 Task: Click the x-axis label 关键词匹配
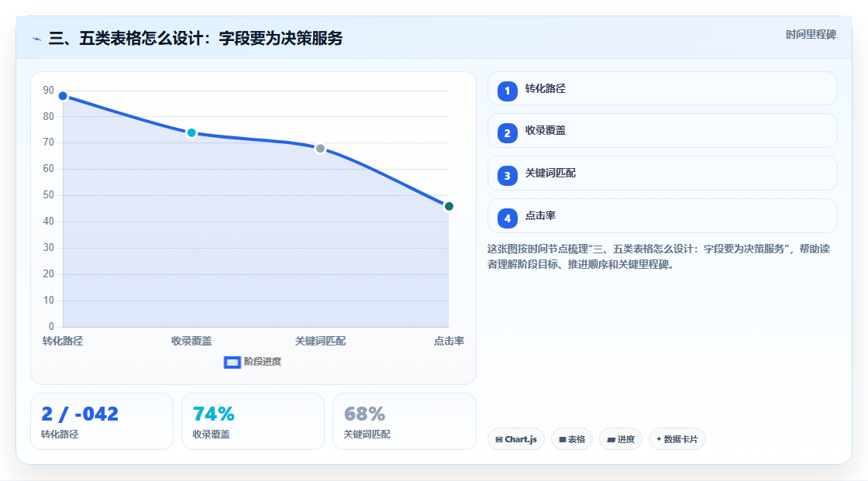pyautogui.click(x=320, y=342)
